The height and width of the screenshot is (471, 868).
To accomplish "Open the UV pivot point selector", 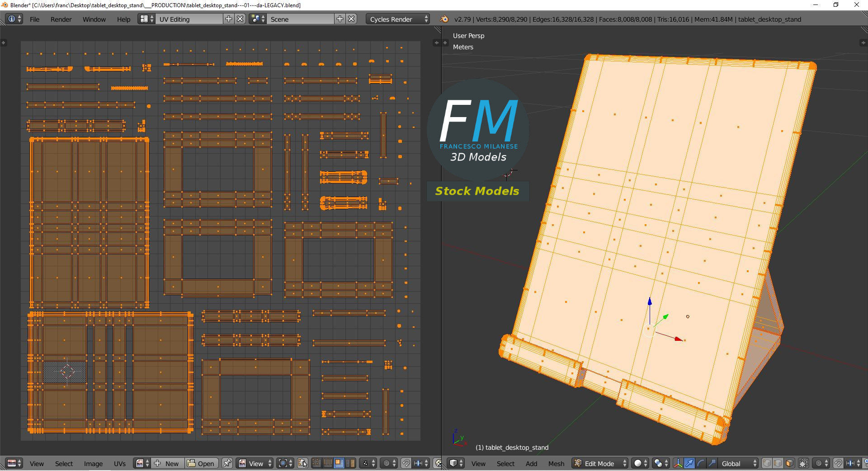I will (285, 463).
